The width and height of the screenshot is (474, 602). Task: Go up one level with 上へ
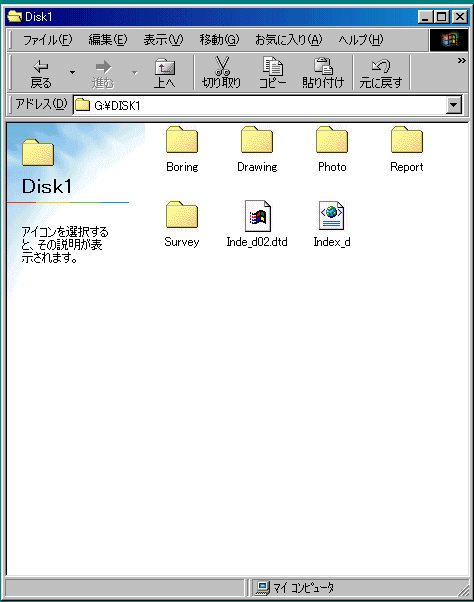point(165,74)
